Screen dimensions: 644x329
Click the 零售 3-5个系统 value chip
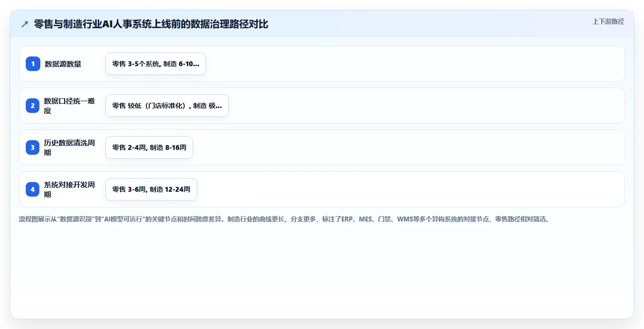tap(156, 64)
